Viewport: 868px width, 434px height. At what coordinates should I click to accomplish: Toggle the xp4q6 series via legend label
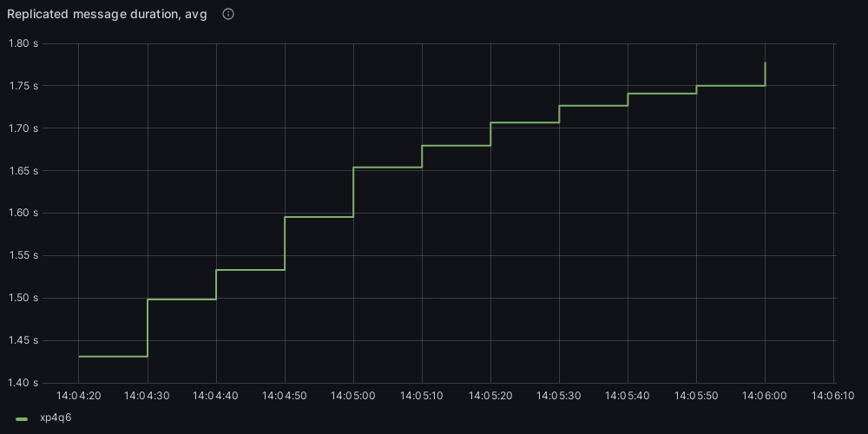56,418
